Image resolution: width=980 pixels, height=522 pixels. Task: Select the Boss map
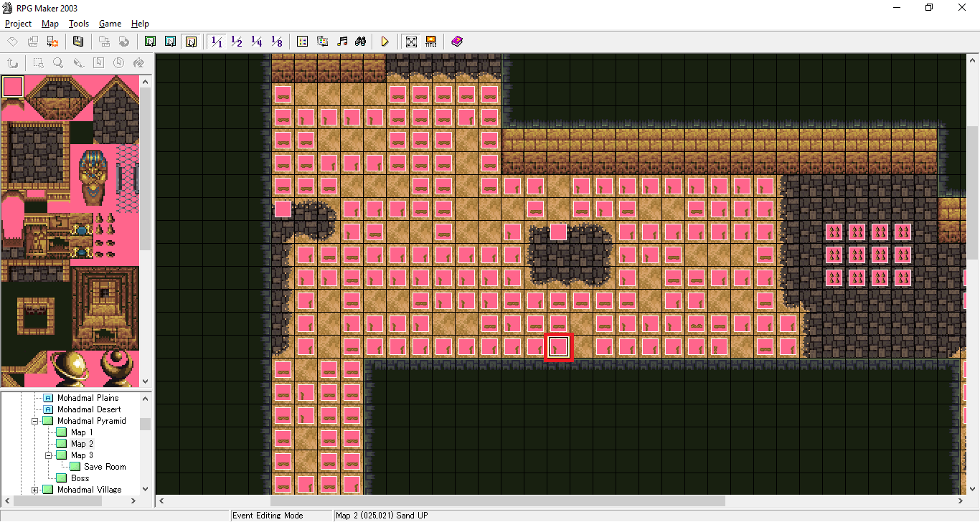coord(80,478)
